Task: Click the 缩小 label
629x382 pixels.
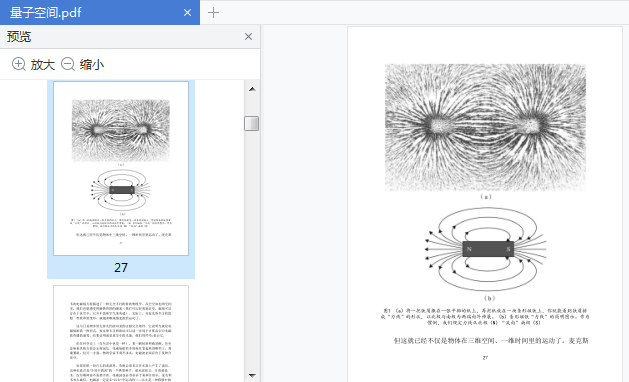Action: click(92, 65)
